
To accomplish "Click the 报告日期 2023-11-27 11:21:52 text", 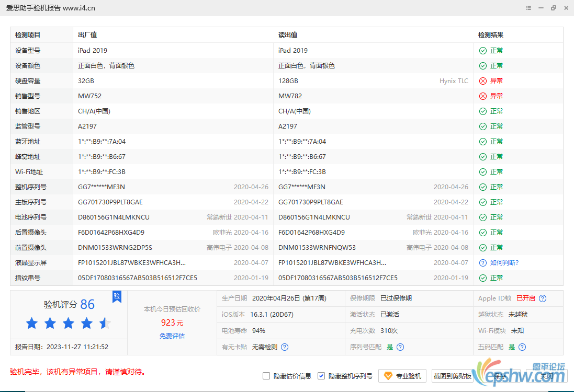I will (x=62, y=347).
